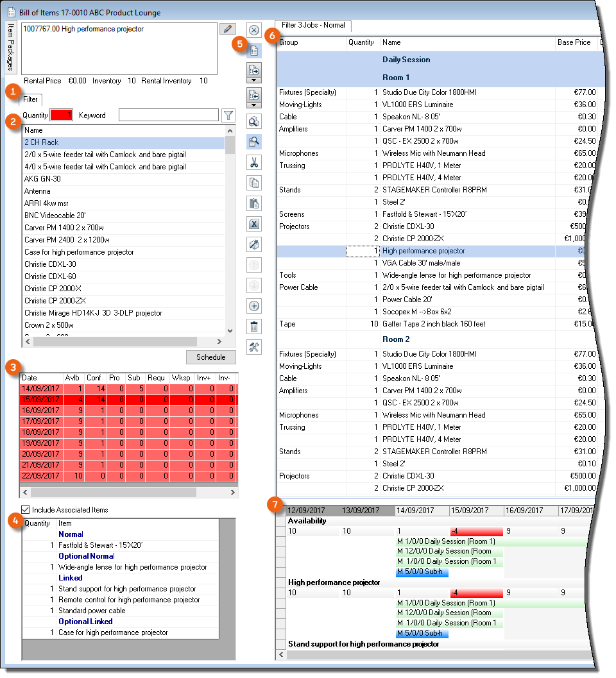Toggle the highlighted list view button
The image size is (616, 678).
(254, 51)
